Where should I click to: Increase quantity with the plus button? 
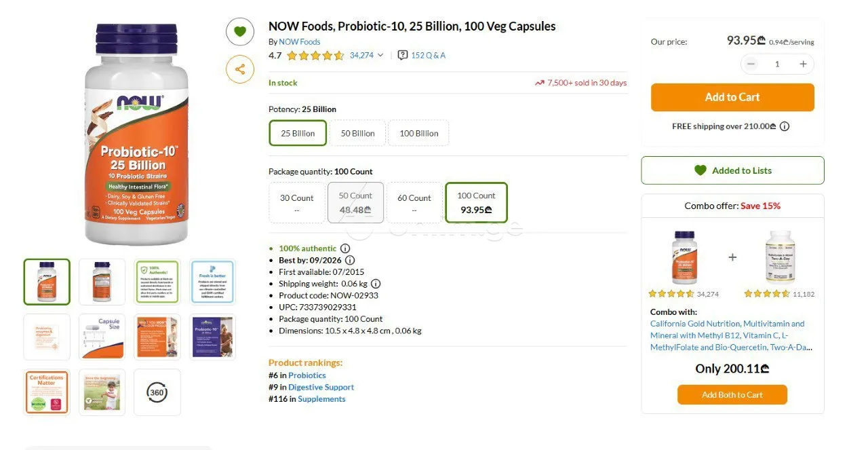pyautogui.click(x=803, y=64)
